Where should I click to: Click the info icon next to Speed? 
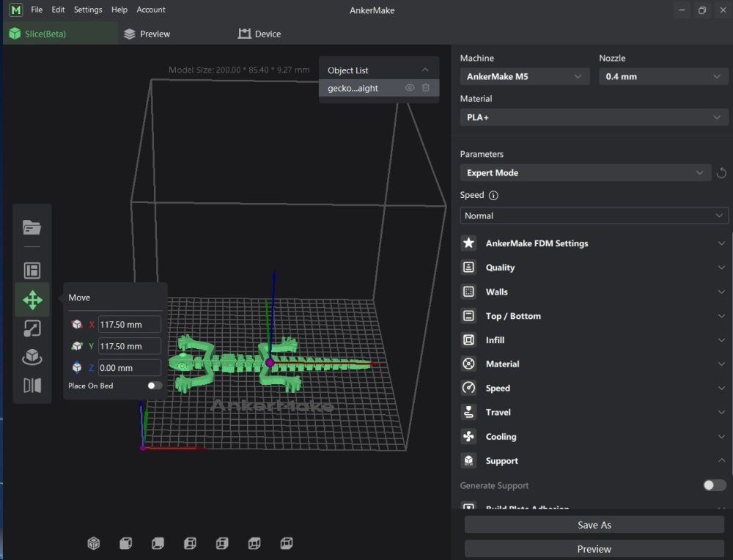coord(493,196)
